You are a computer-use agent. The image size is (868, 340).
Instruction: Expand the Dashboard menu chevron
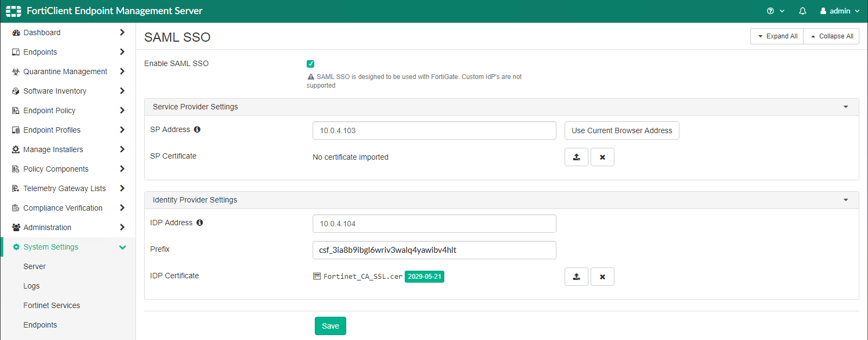click(122, 32)
